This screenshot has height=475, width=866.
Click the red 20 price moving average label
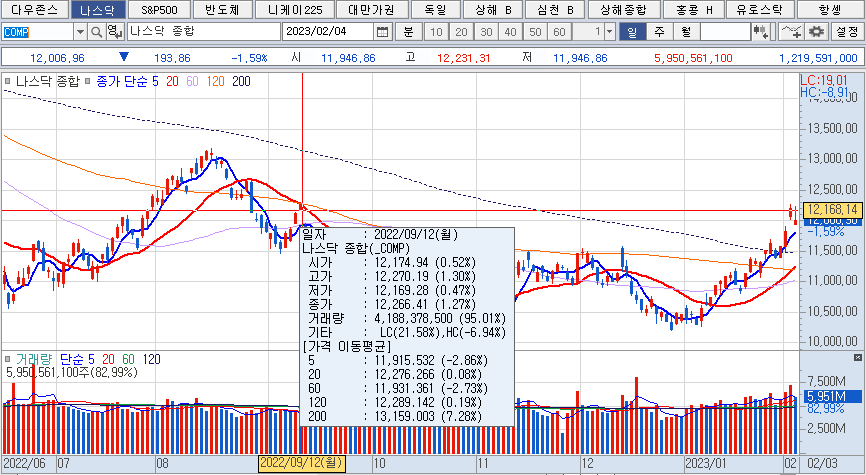[172, 82]
